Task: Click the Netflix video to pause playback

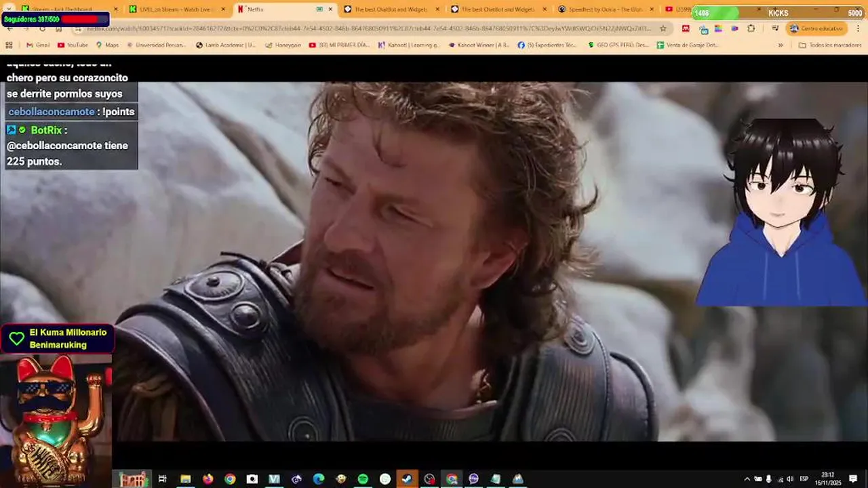Action: point(434,261)
